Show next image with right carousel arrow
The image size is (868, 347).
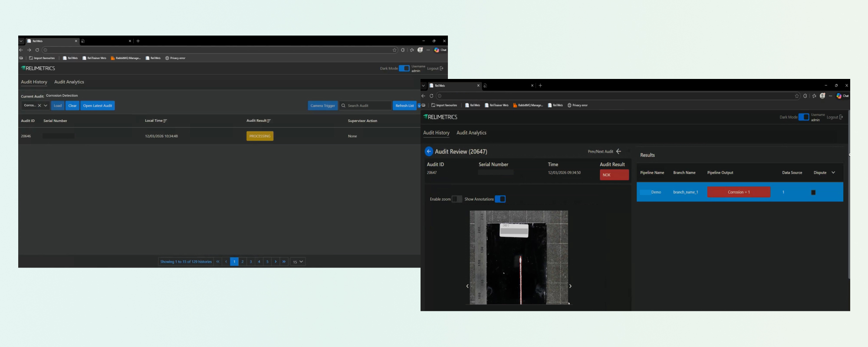pyautogui.click(x=570, y=286)
